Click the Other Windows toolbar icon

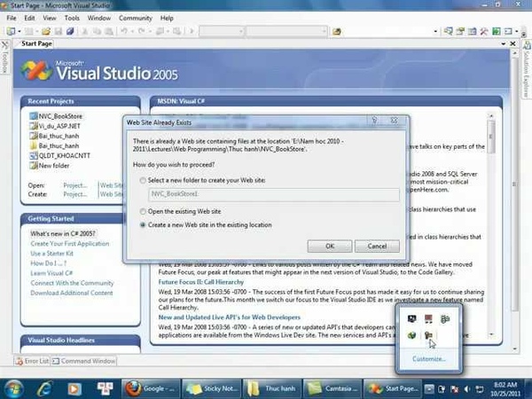508,31
